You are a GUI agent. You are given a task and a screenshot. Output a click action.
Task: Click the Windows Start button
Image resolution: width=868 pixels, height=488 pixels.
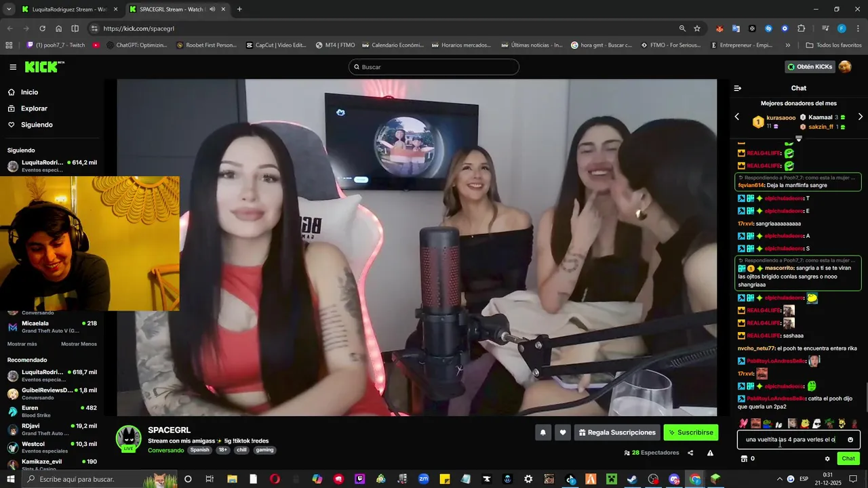point(10,479)
